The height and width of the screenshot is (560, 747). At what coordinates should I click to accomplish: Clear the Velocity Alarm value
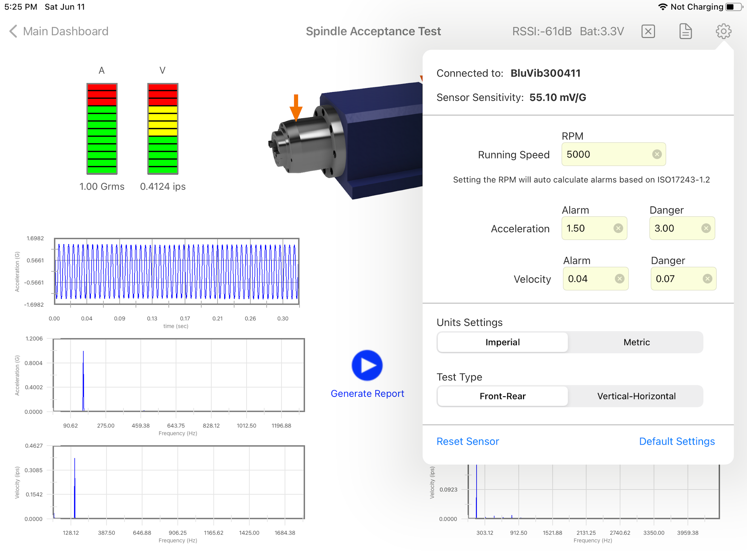pyautogui.click(x=619, y=279)
